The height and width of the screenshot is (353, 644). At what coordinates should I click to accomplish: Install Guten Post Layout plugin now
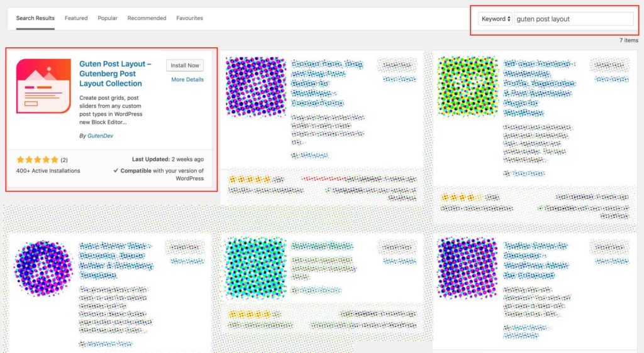click(185, 65)
